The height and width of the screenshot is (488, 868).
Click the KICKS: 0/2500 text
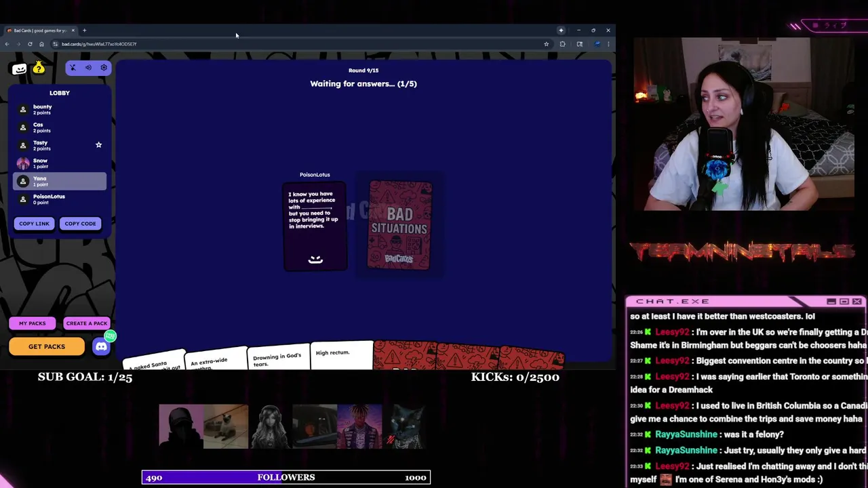515,377
